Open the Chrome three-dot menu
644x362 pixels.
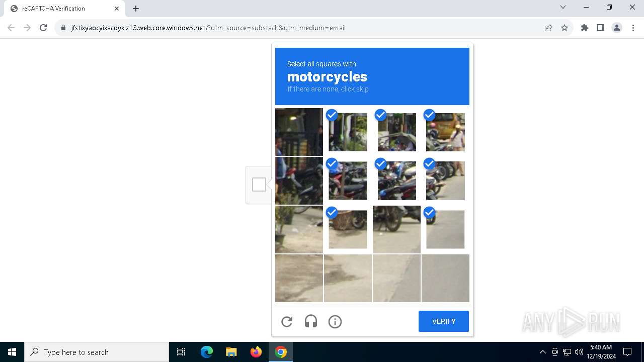633,28
